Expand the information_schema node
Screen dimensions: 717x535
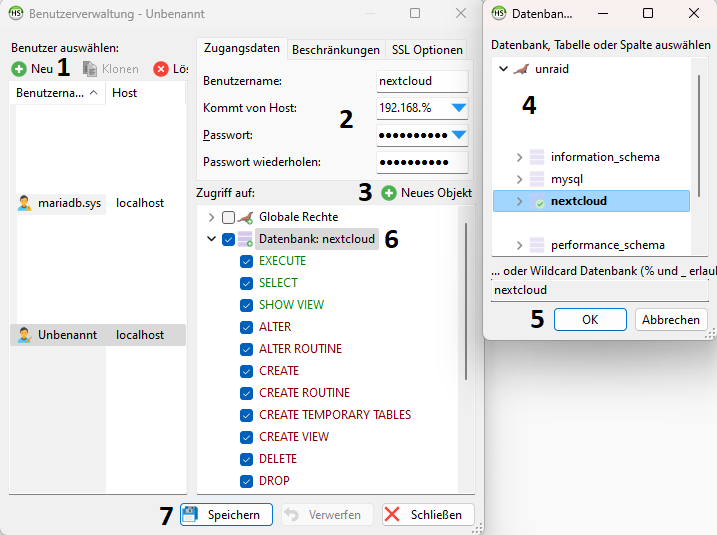coord(519,157)
